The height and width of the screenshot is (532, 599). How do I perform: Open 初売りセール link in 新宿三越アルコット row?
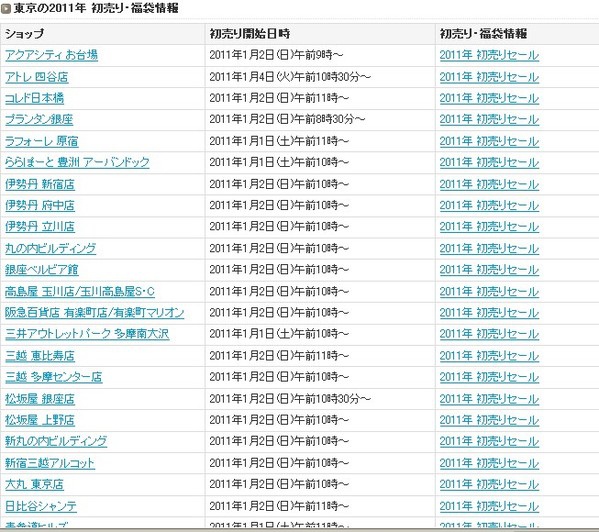489,463
